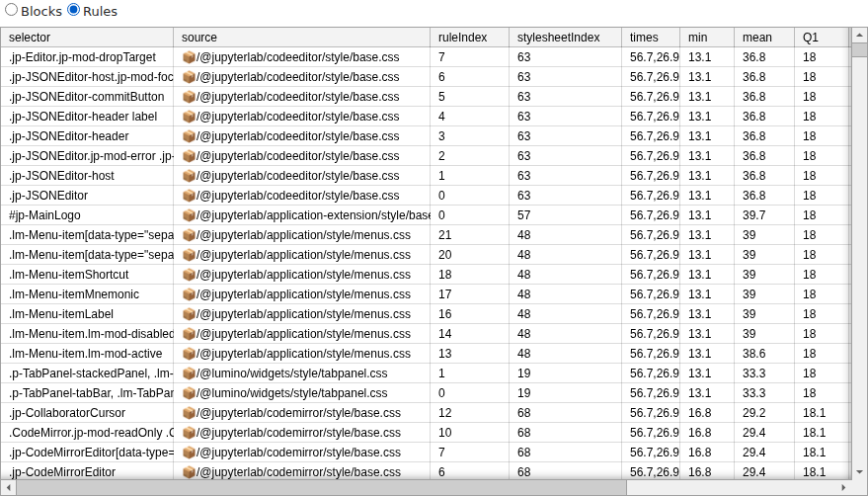Screen dimensions: 868x496
Task: Click package icon in .p-TabPanel-tabBar row
Action: click(x=189, y=393)
